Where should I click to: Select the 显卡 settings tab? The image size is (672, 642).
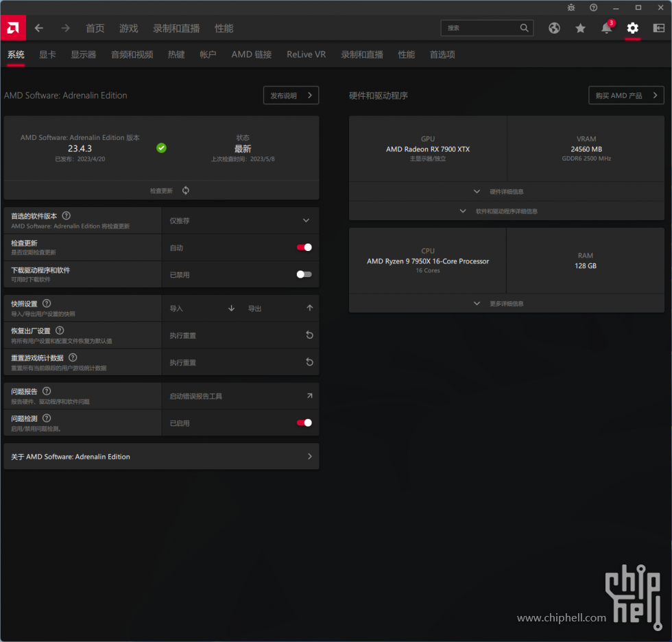coord(47,54)
